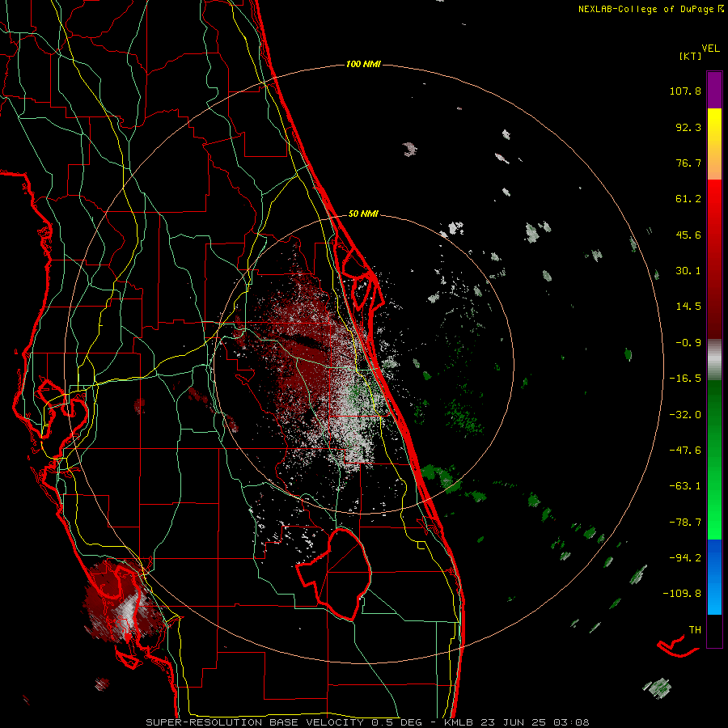728x728 pixels.
Task: Click the -47.6 velocity scale value
Action: pos(685,451)
